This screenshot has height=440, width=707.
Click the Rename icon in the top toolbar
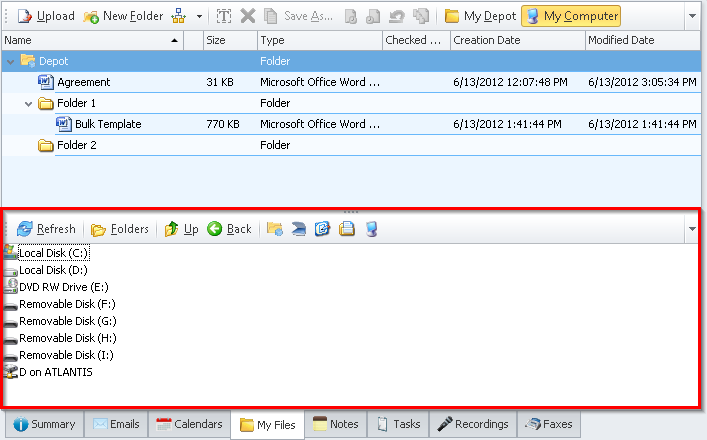click(224, 16)
